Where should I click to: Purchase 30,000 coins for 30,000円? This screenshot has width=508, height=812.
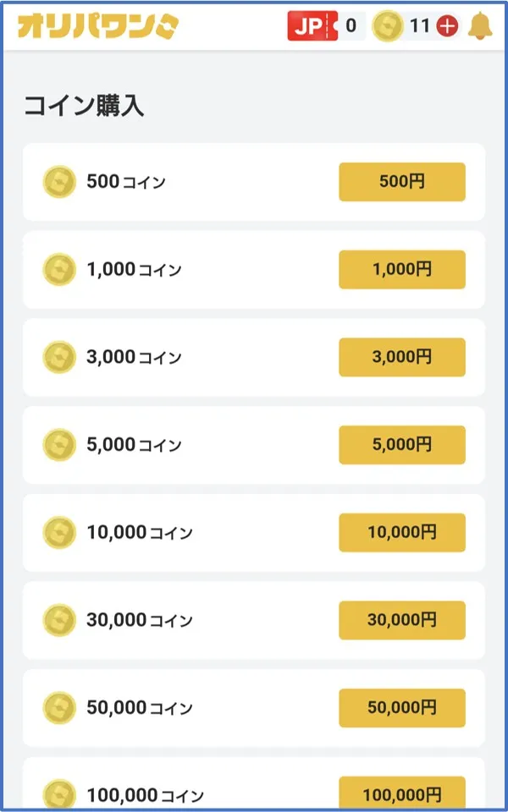(401, 620)
